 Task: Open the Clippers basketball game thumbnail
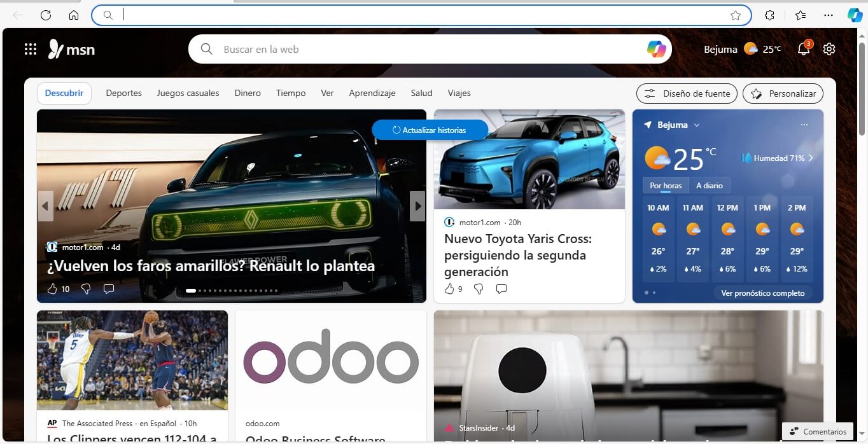tap(132, 360)
